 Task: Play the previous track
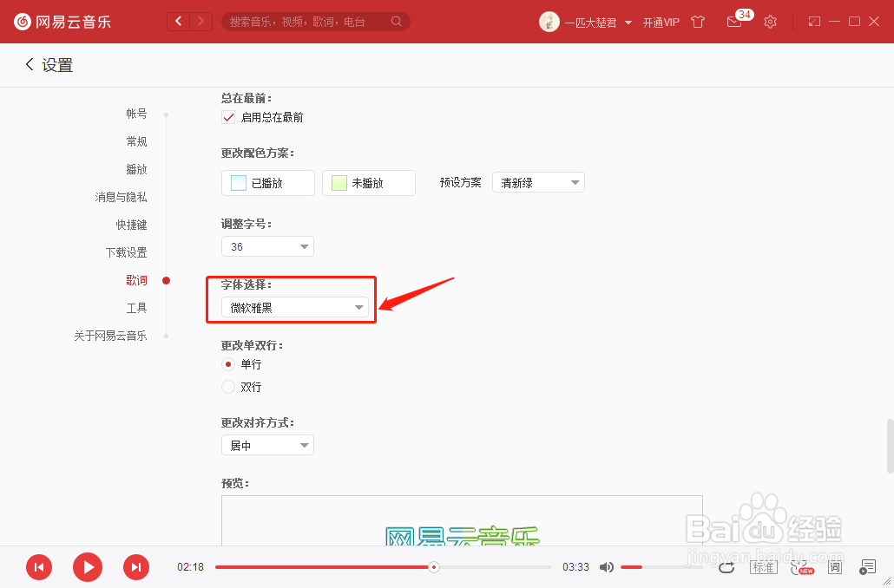pos(39,567)
